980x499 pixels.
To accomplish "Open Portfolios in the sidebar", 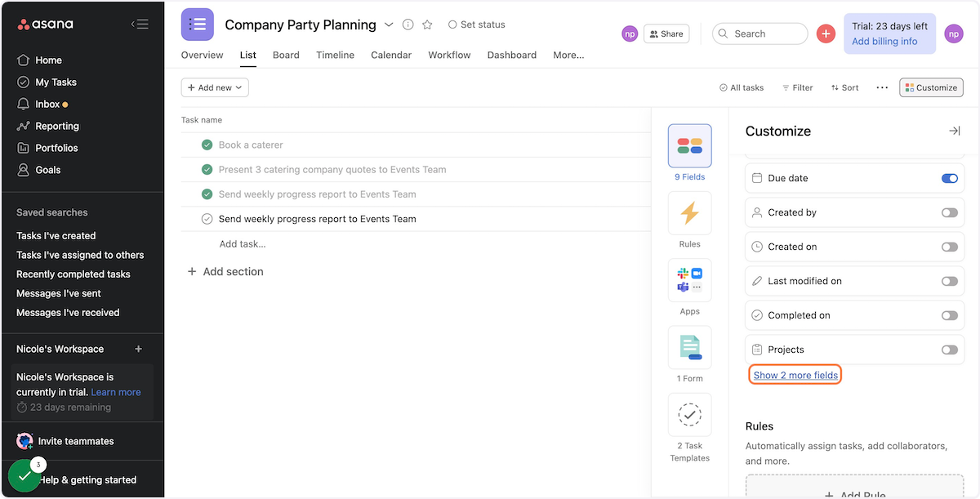I will pos(56,148).
